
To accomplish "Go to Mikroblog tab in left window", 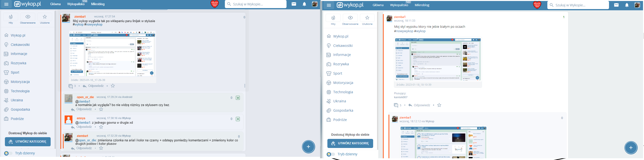I will pos(98,4).
